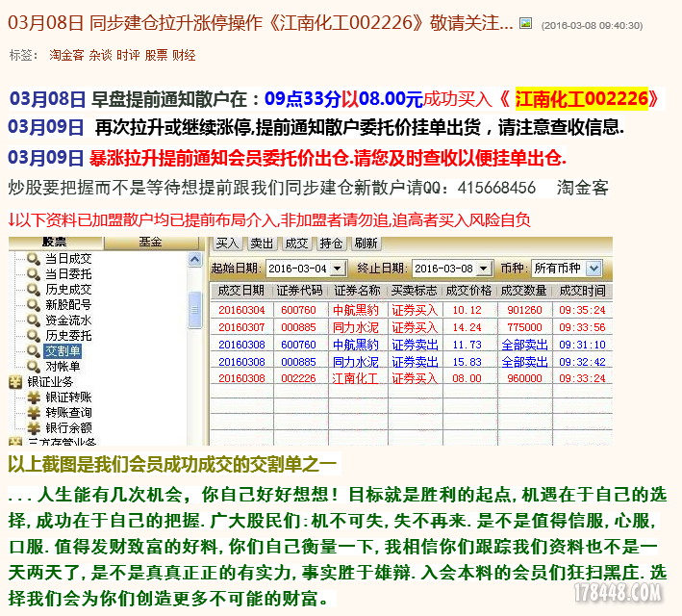The image size is (682, 616).
Task: Click the price 11.73
Action: (x=467, y=345)
